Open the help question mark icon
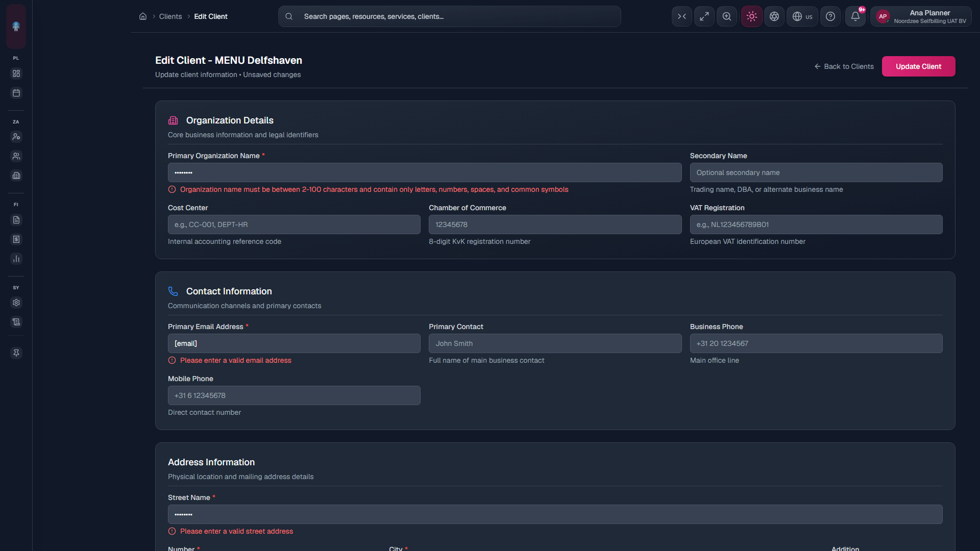 [x=830, y=16]
